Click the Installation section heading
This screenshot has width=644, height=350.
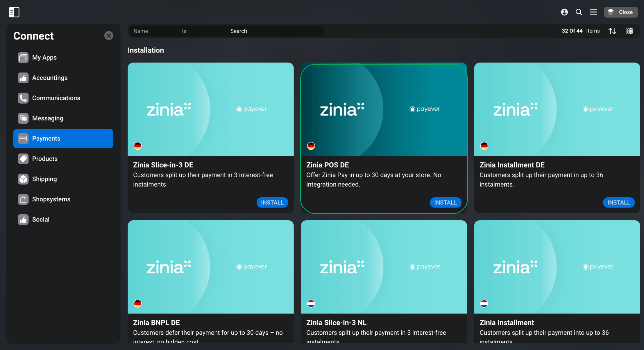[x=146, y=50]
